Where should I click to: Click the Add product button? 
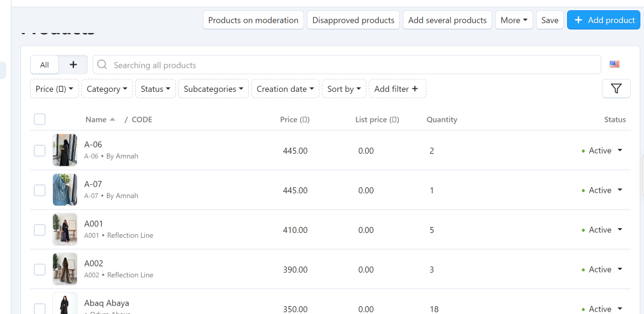pyautogui.click(x=603, y=20)
